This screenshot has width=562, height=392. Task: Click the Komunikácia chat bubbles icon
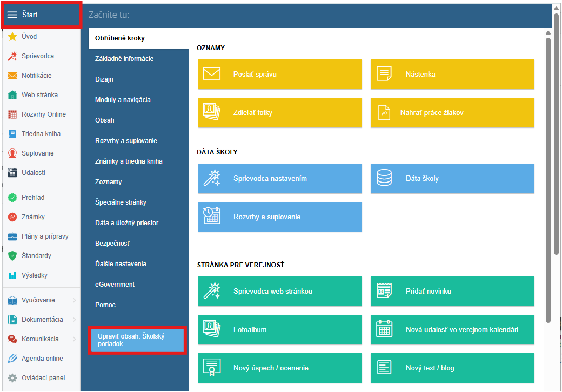pos(12,339)
